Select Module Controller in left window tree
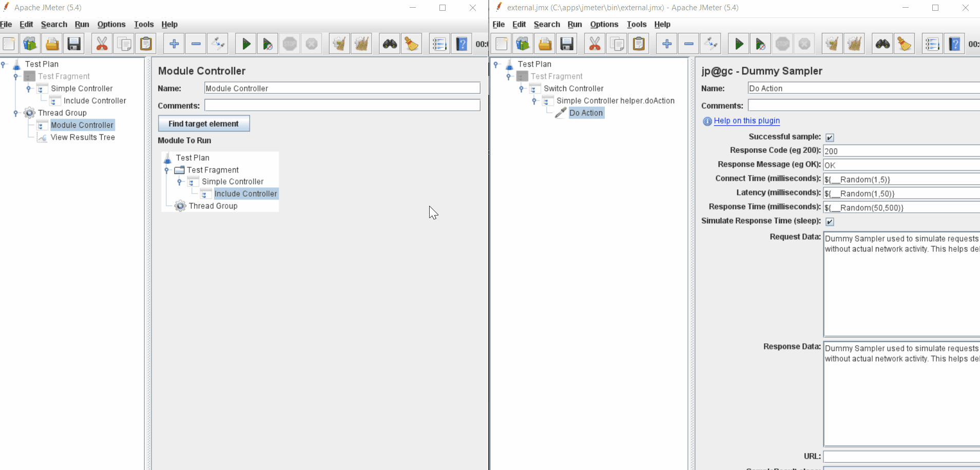 [x=82, y=125]
